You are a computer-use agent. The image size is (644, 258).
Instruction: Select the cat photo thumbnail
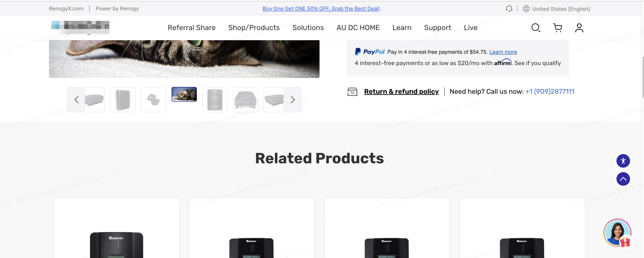point(184,94)
